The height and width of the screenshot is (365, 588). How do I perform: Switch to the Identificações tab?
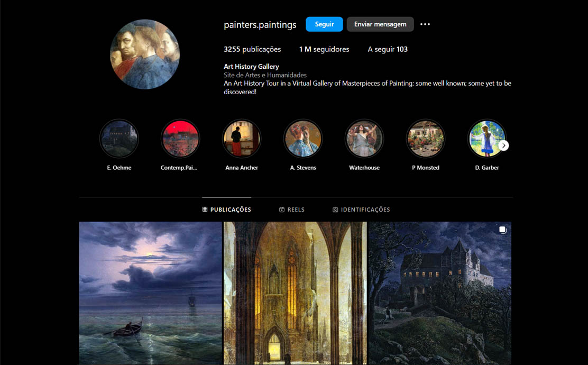pyautogui.click(x=361, y=209)
